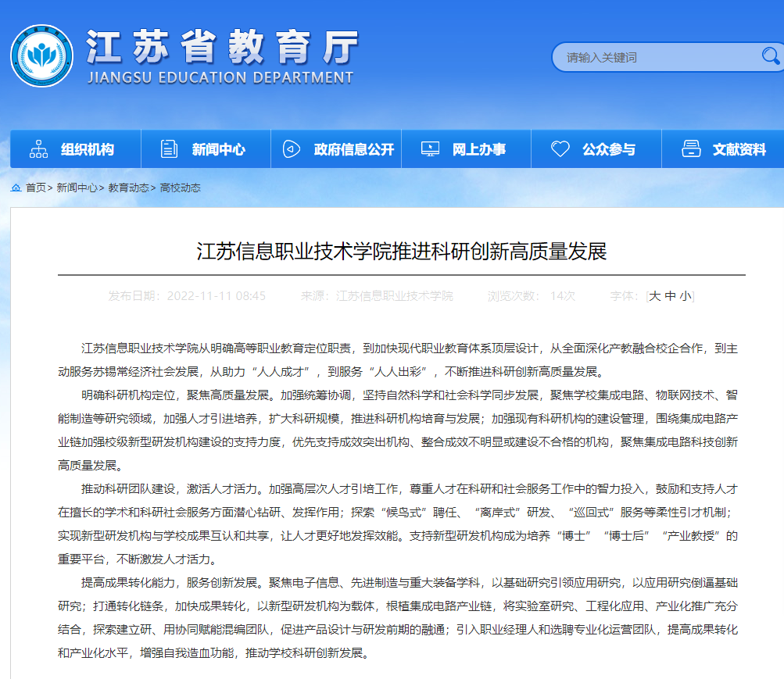Click paragraph starting 提高成果转化能力
This screenshot has width=784, height=679.
click(x=398, y=618)
